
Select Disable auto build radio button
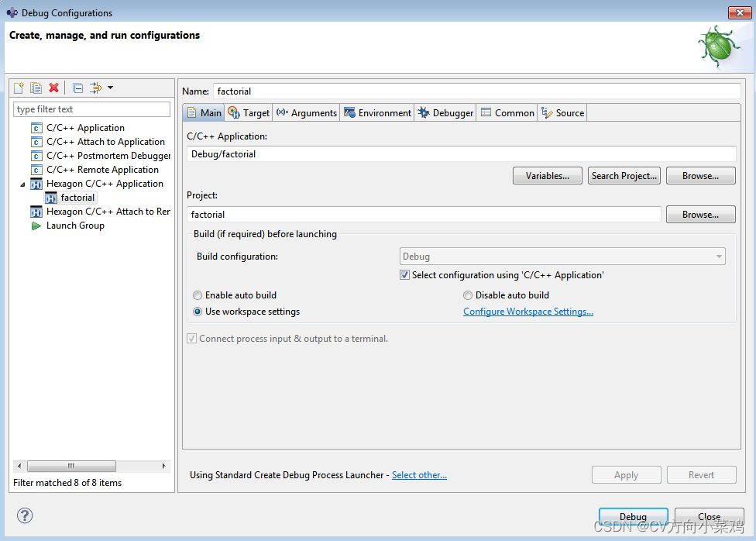tap(468, 295)
